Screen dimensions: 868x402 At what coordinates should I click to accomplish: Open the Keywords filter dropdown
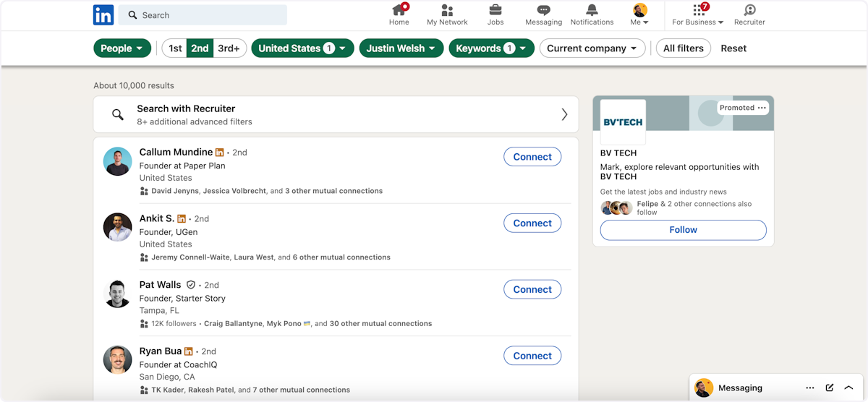pos(491,48)
